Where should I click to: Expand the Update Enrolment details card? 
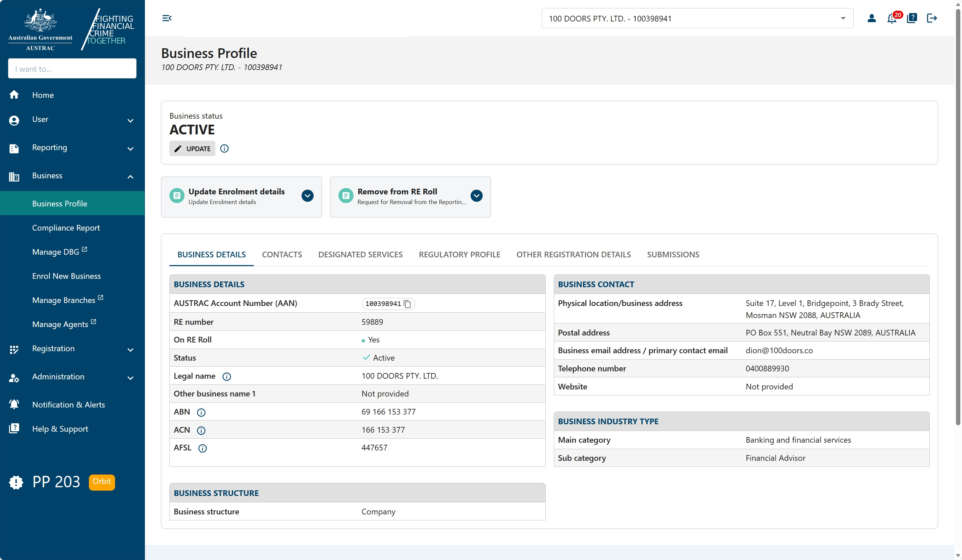[x=307, y=195]
